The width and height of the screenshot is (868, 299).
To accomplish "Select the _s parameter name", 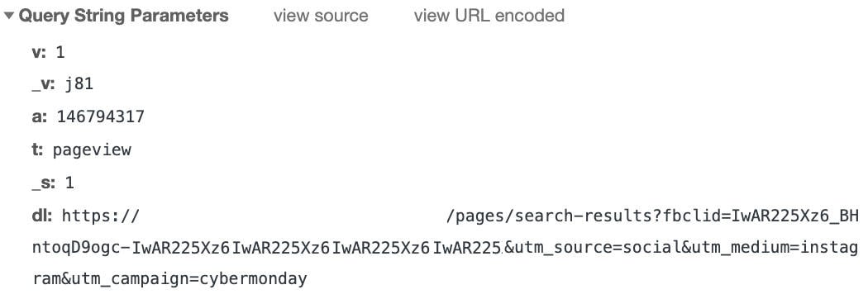I will [x=44, y=183].
